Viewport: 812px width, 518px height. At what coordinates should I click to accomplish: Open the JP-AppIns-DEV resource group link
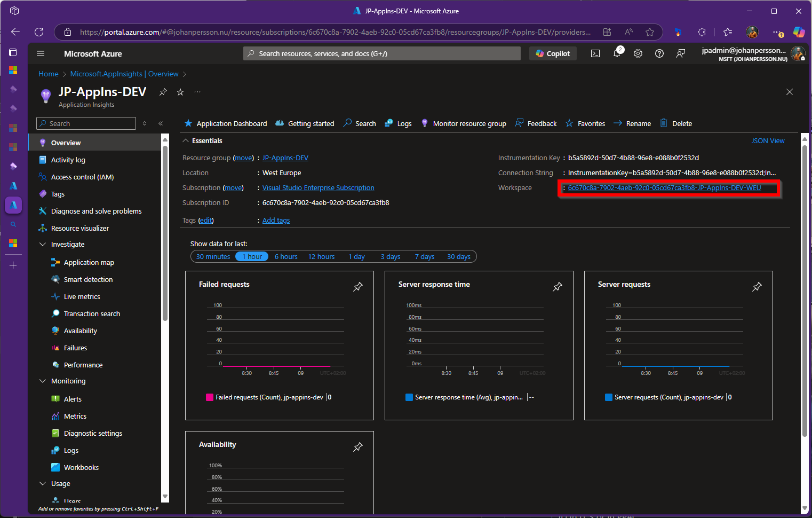click(x=285, y=158)
